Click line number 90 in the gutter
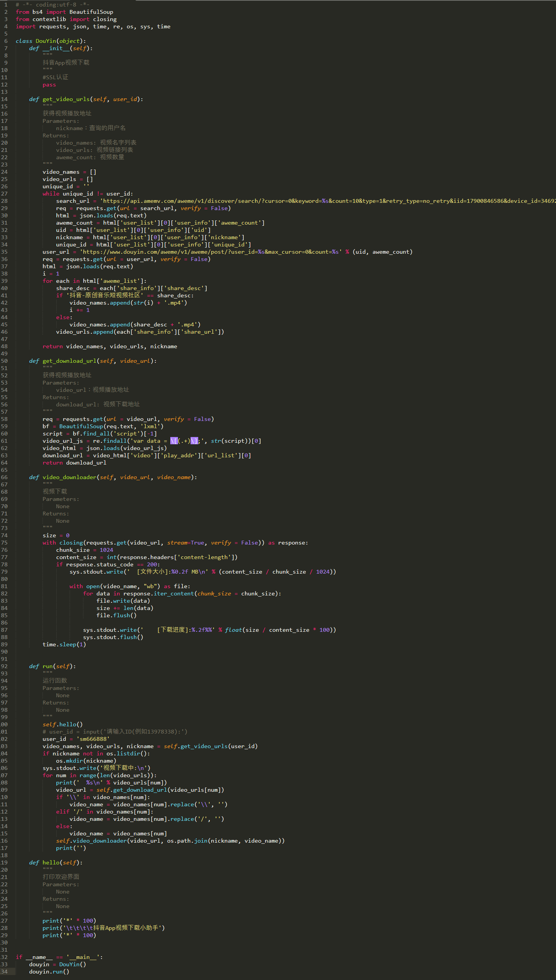The height and width of the screenshot is (980, 556). (x=4, y=652)
